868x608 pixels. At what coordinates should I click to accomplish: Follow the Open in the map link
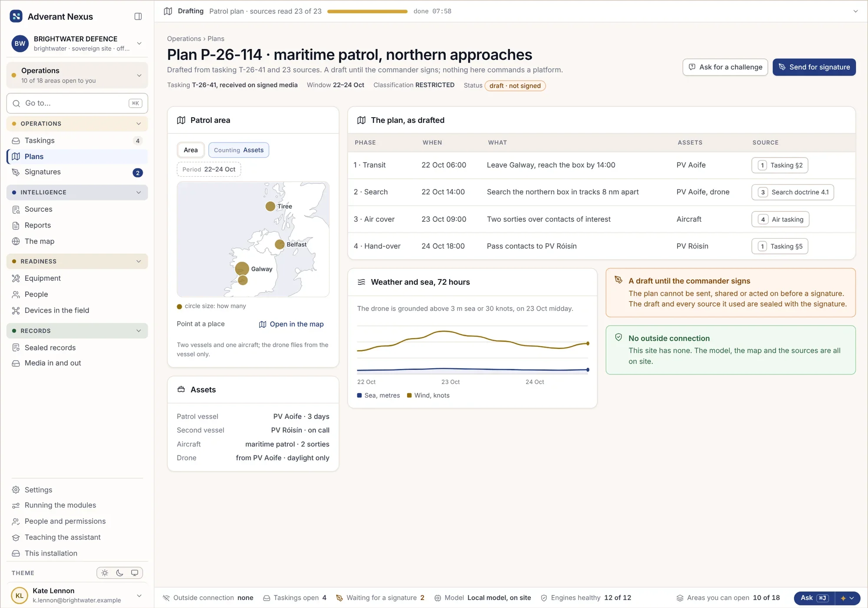(291, 324)
